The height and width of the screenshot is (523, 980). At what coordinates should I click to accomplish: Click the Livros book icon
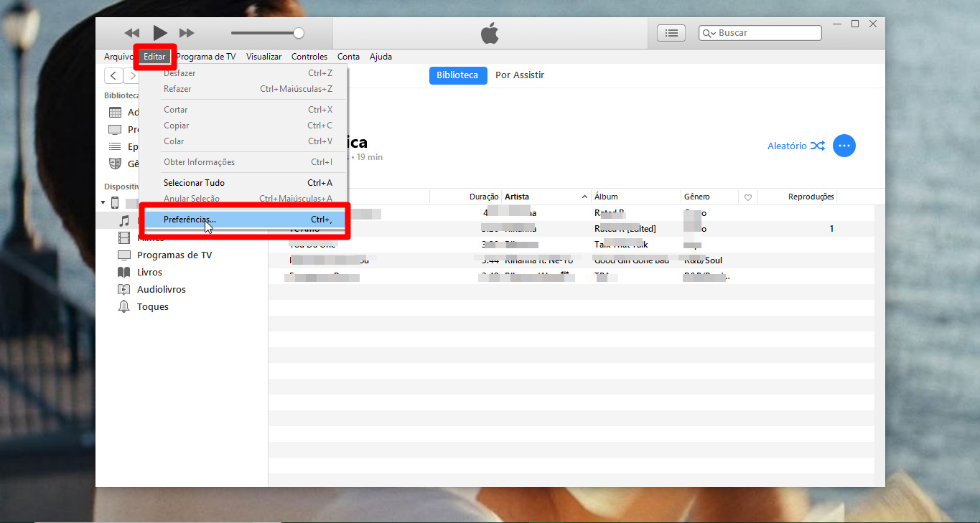tap(123, 273)
